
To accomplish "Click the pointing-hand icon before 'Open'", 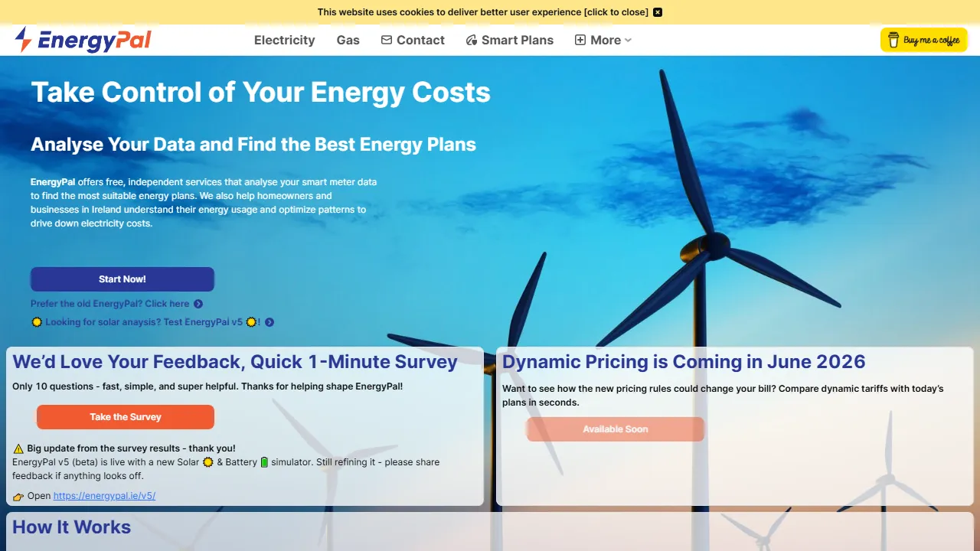I will tap(18, 496).
